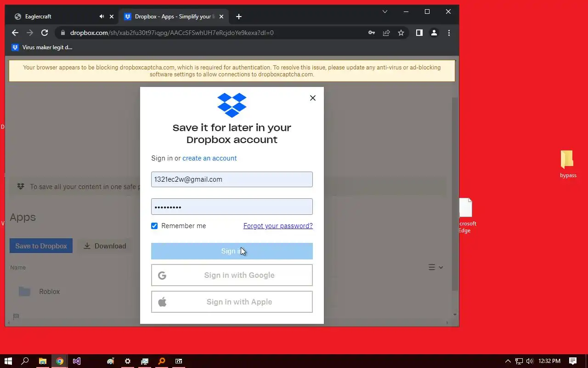This screenshot has height=368, width=588.
Task: Open Settings gear in taskbar
Action: tap(128, 361)
